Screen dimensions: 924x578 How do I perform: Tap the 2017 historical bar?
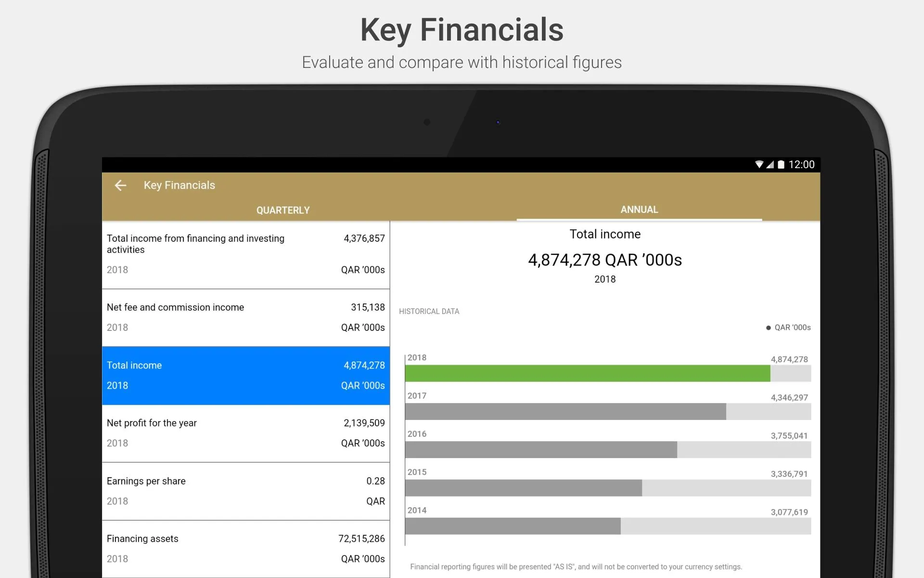click(565, 411)
